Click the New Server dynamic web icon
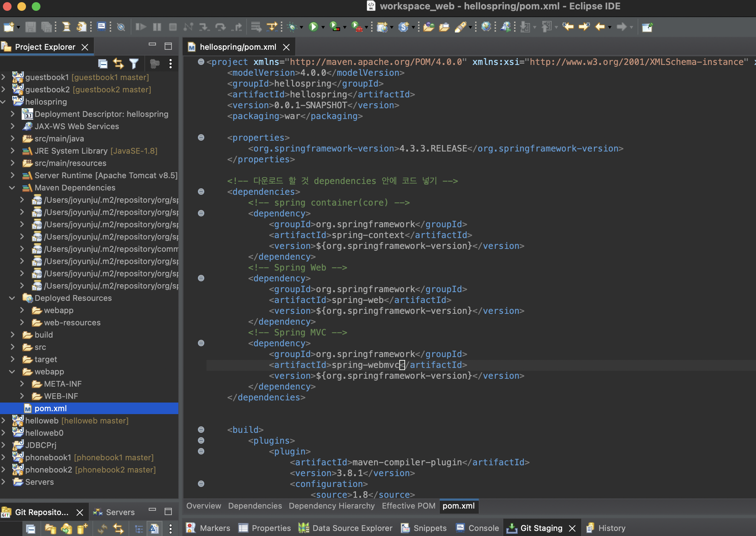Image resolution: width=756 pixels, height=536 pixels. coord(382,27)
